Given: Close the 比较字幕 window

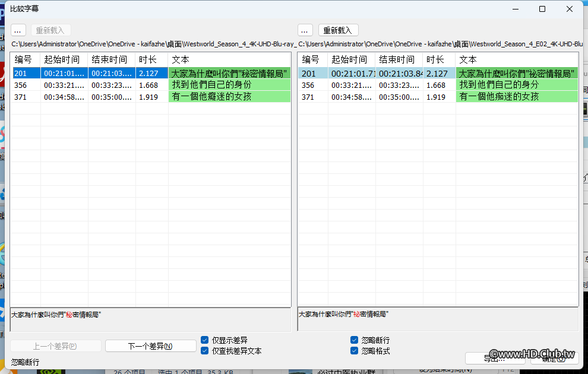Looking at the screenshot, I should (569, 9).
